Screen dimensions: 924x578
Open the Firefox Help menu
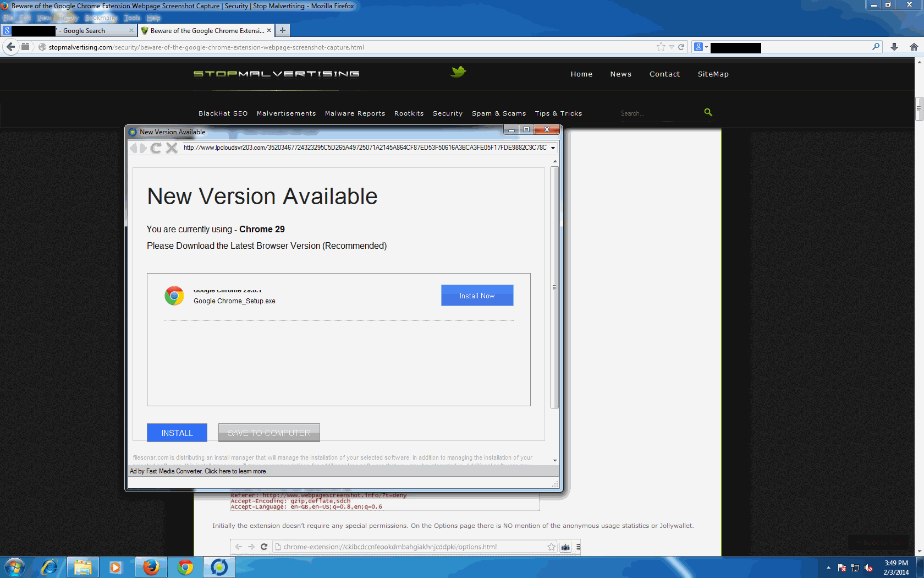[153, 18]
